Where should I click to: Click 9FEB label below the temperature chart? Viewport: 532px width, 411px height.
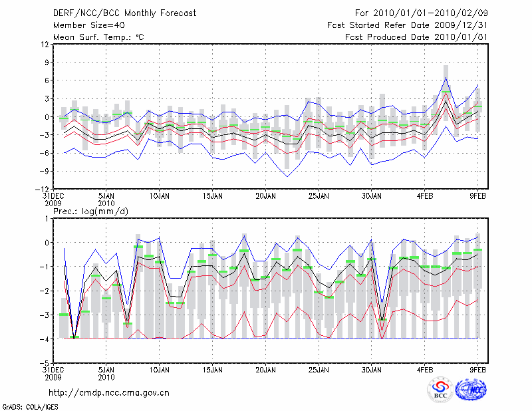[x=479, y=196]
